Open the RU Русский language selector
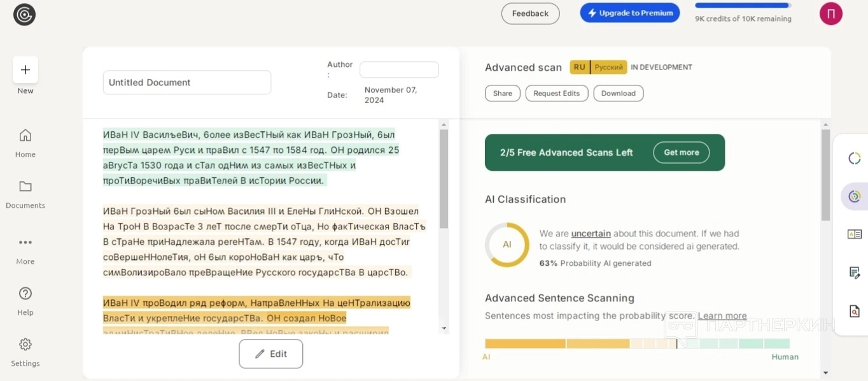 [598, 67]
